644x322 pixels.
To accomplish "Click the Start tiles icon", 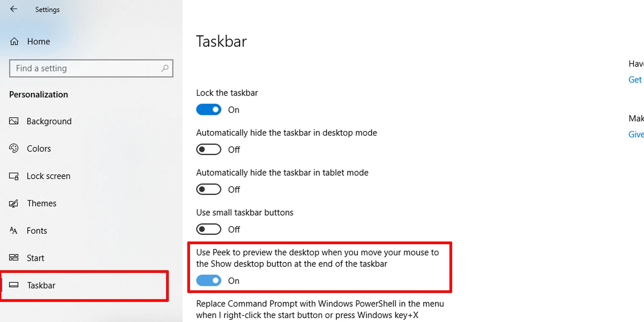I will pyautogui.click(x=14, y=258).
